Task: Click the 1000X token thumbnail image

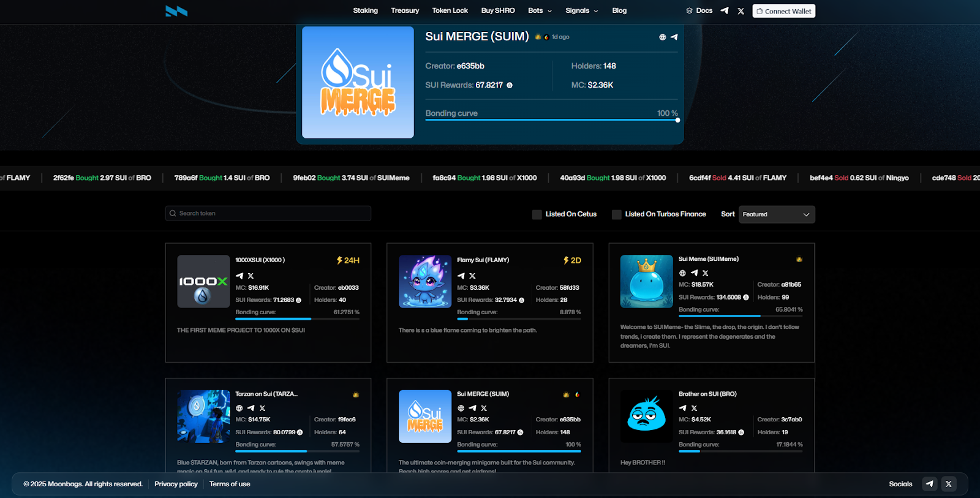Action: pyautogui.click(x=204, y=282)
